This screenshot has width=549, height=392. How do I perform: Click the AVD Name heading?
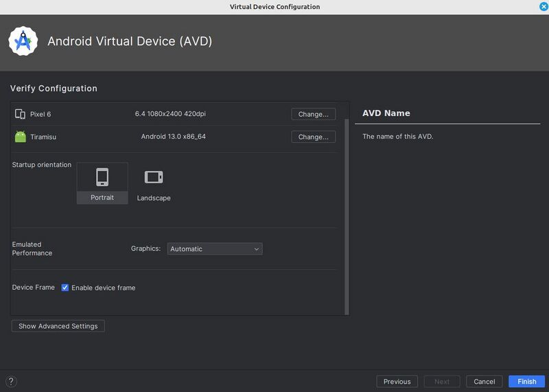click(386, 113)
